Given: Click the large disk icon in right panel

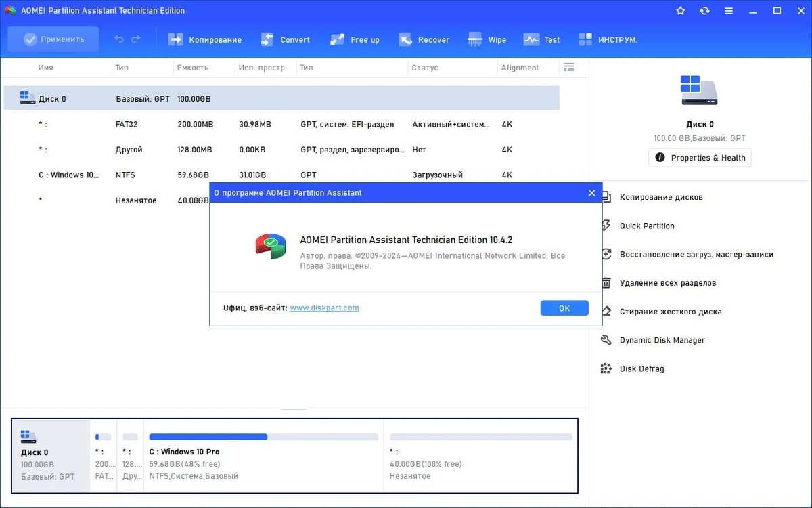Looking at the screenshot, I should pos(700,90).
